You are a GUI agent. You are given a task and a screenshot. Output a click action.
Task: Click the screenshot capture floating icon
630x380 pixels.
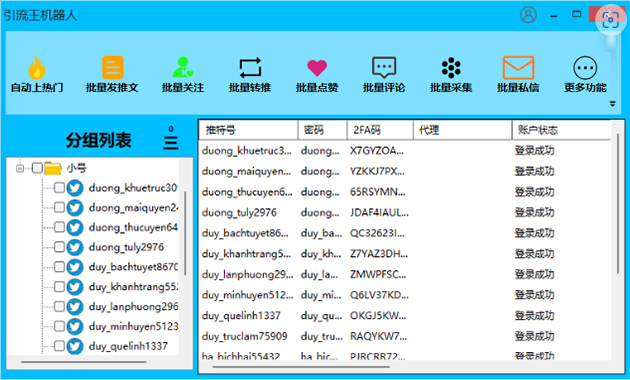click(x=610, y=19)
